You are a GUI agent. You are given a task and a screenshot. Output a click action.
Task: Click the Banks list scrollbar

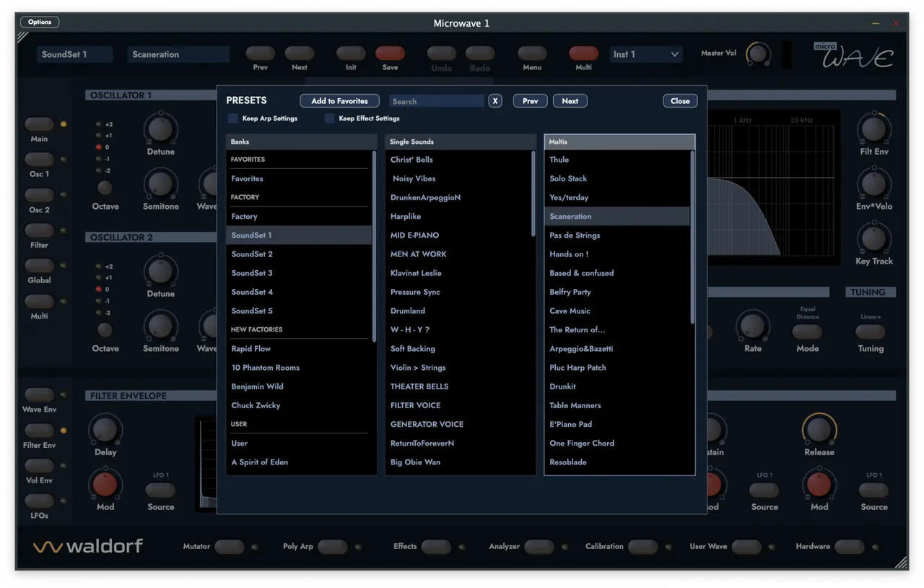coord(374,246)
